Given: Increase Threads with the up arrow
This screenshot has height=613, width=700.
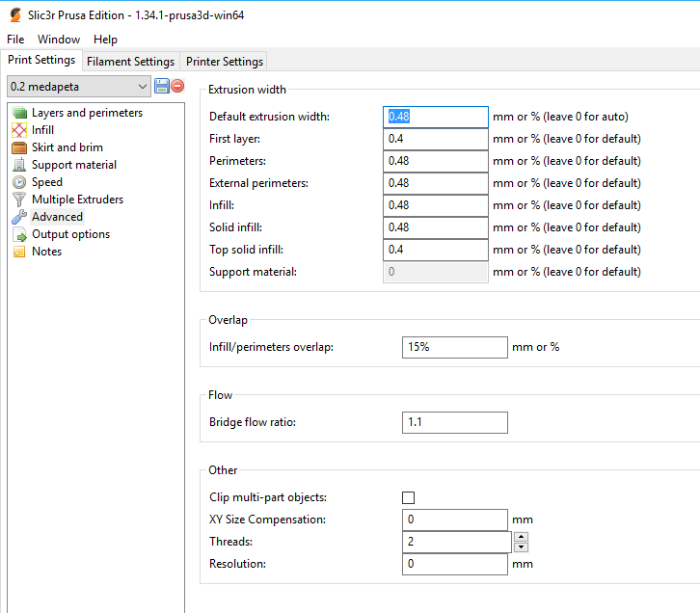Looking at the screenshot, I should click(x=521, y=537).
